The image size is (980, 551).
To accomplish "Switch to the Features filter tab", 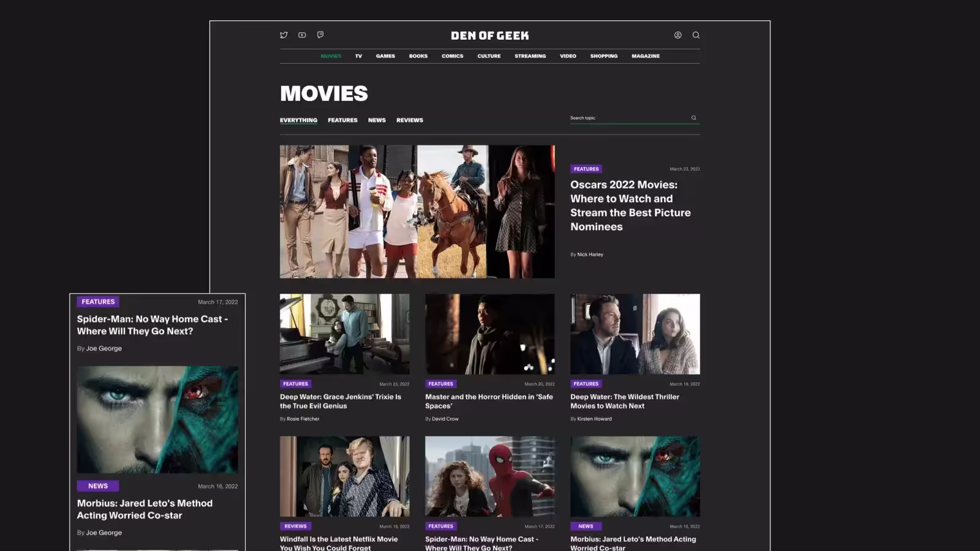I will 342,120.
